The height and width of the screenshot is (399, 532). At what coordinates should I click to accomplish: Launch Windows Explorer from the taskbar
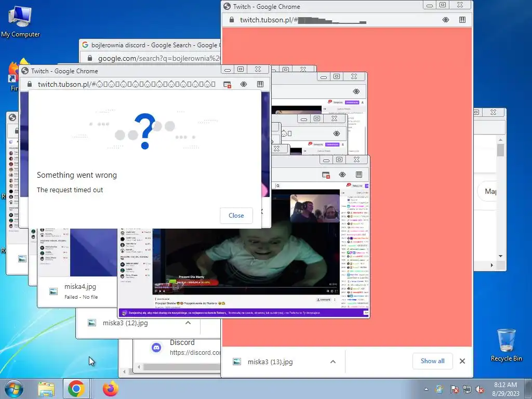click(46, 389)
